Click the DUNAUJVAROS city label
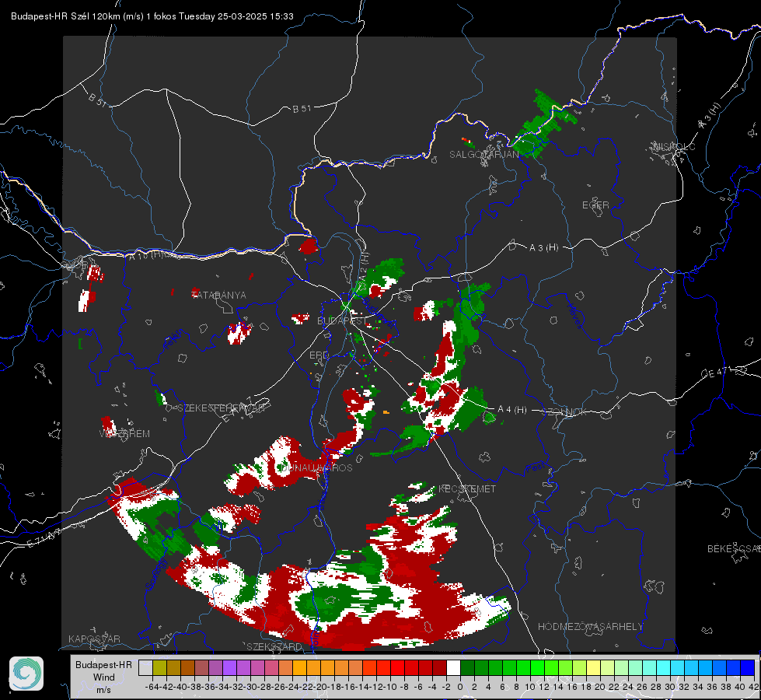The image size is (761, 700). click(317, 467)
